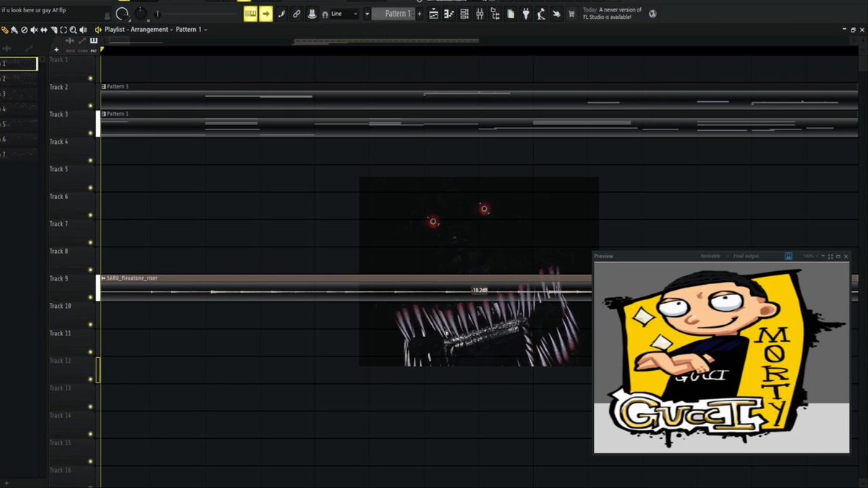The height and width of the screenshot is (488, 868).
Task: Click the desk lamp icon in top toolbar
Action: pos(541,14)
